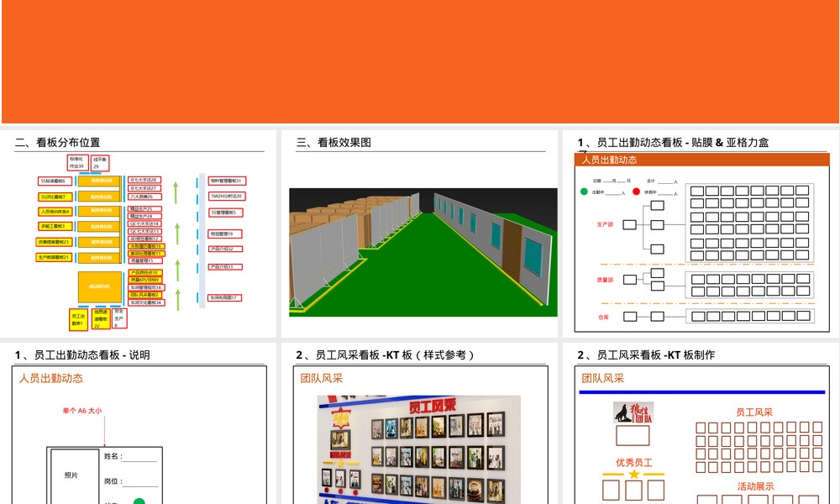Select the 看板分布位置 slide thumbnail
The image size is (840, 504).
coord(139,234)
